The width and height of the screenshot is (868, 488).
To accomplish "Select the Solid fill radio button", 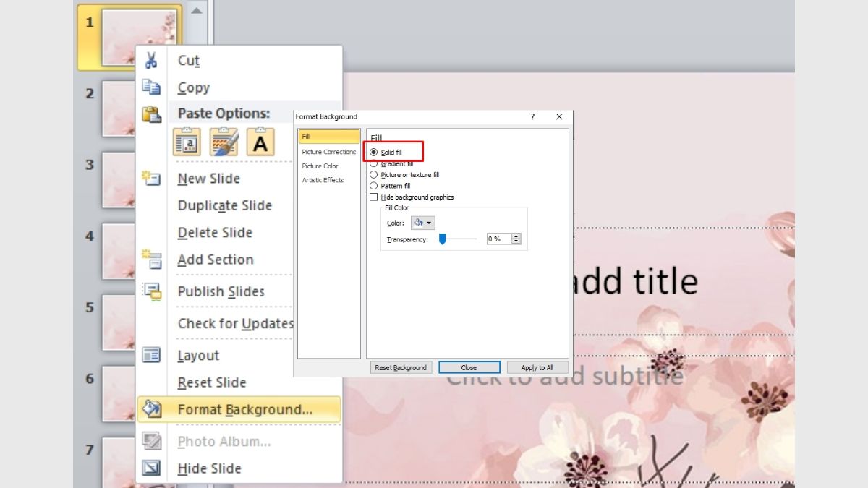I will pyautogui.click(x=374, y=152).
